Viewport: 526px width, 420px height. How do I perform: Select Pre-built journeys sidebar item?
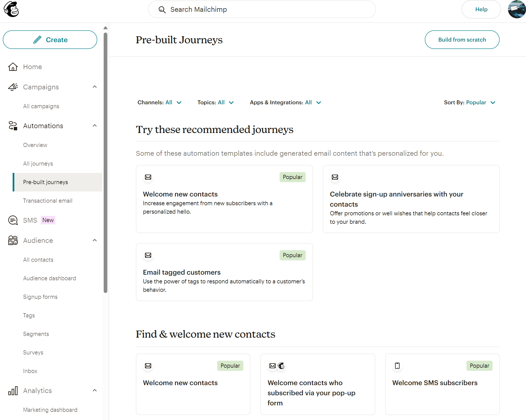pyautogui.click(x=58, y=182)
